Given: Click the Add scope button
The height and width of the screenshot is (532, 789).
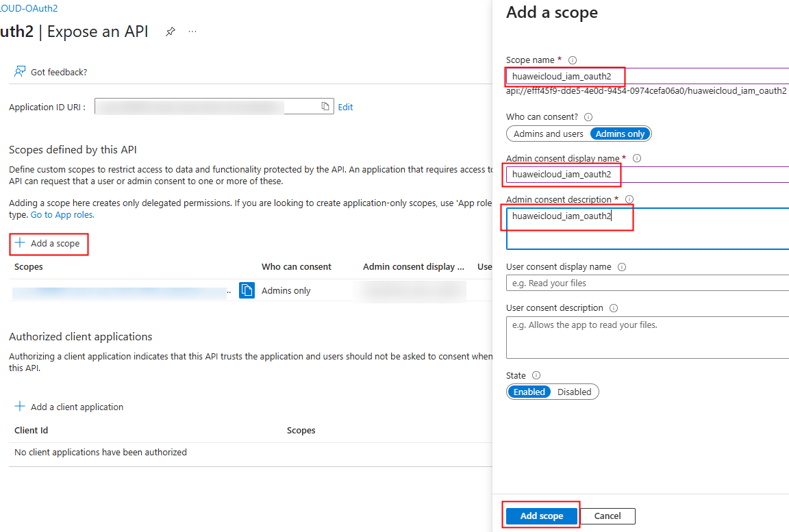Looking at the screenshot, I should tap(542, 516).
